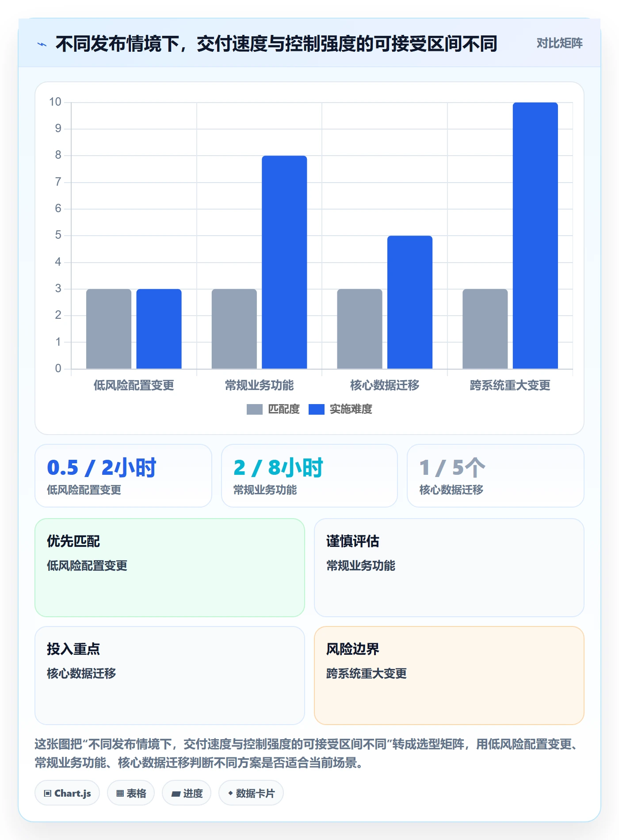Open the 风险边界 orange card
619x840 pixels.
point(449,676)
